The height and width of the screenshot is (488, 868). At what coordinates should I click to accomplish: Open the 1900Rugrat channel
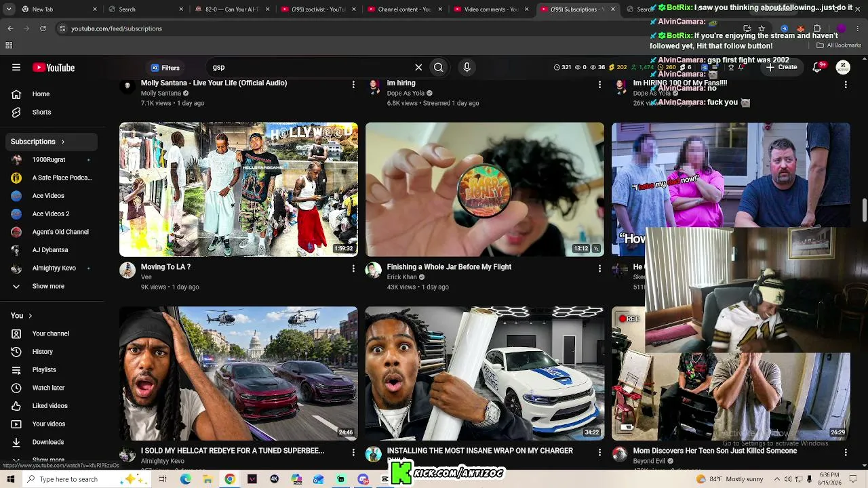pos(52,160)
